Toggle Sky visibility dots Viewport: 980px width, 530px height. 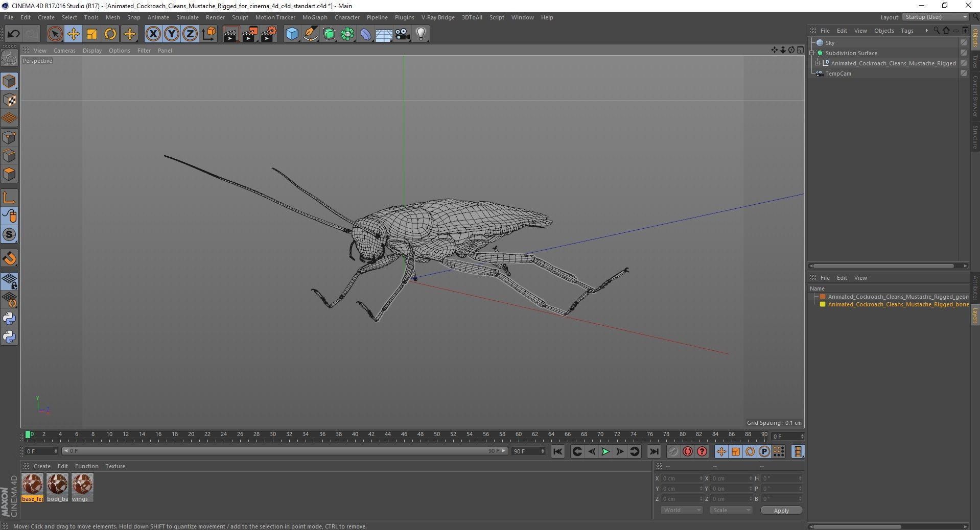click(964, 43)
